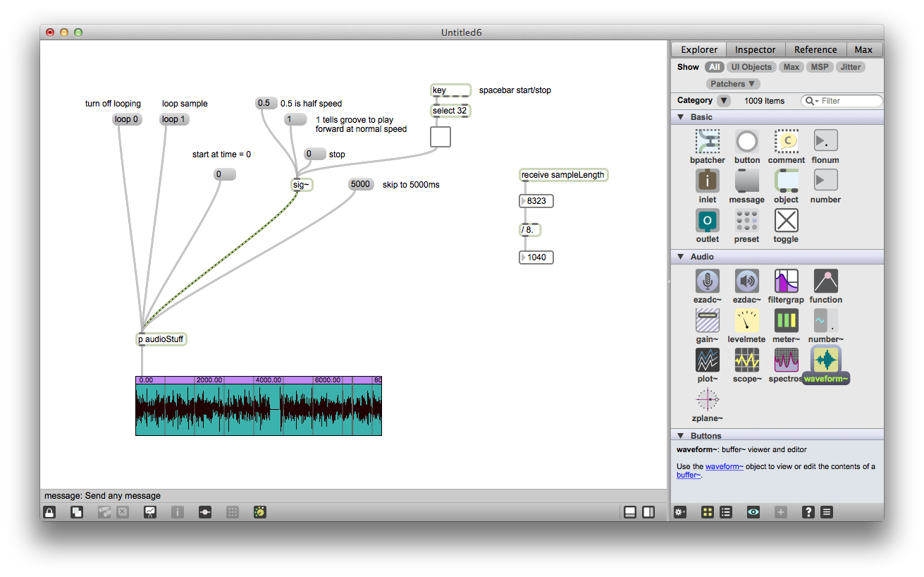This screenshot has width=924, height=577.
Task: Open the Category dropdown arrow
Action: [x=724, y=101]
